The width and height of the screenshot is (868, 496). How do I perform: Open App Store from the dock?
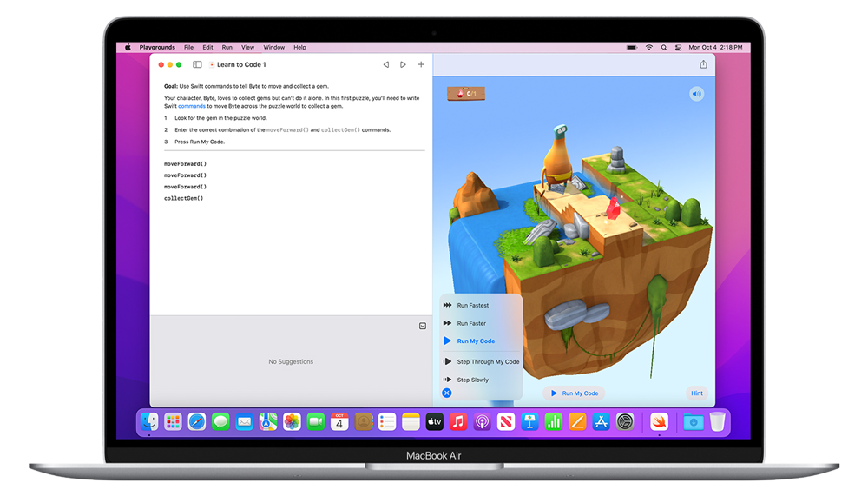[602, 422]
